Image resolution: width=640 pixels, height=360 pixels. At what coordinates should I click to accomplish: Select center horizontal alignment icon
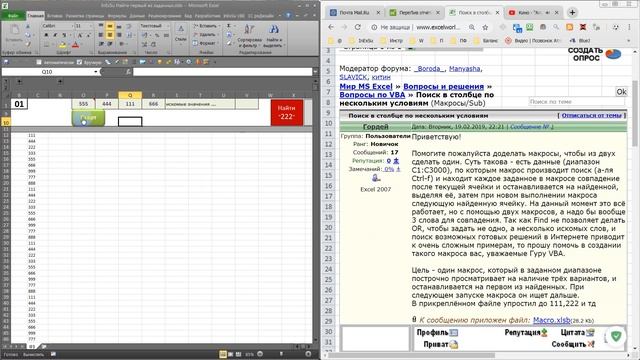click(110, 36)
